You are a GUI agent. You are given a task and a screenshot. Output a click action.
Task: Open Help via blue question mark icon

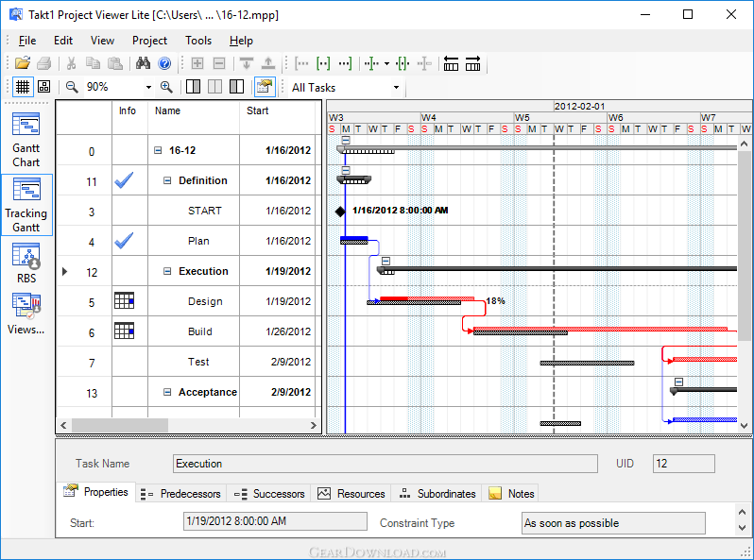tap(164, 63)
